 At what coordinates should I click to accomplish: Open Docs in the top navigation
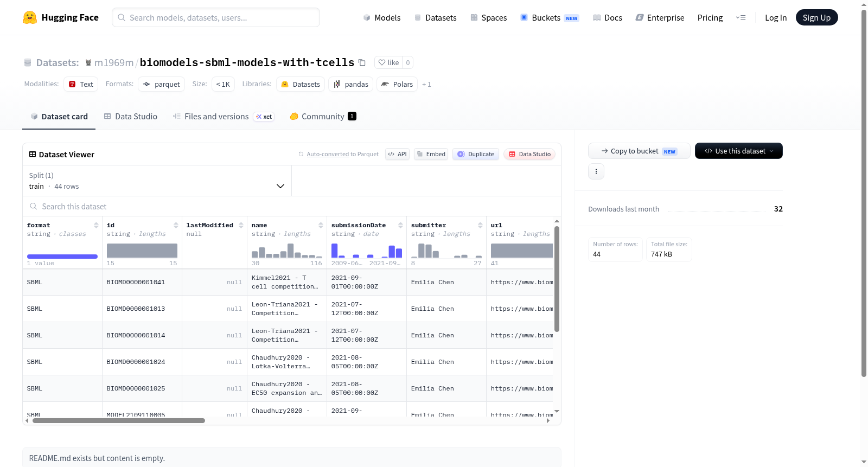coord(608,18)
